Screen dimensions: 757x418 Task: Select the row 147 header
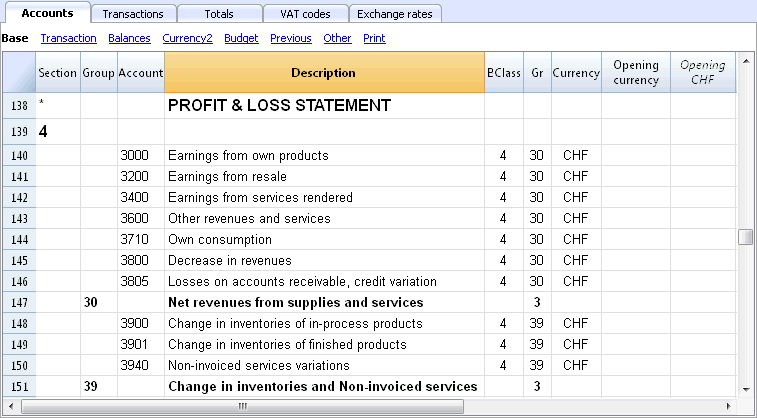click(19, 303)
